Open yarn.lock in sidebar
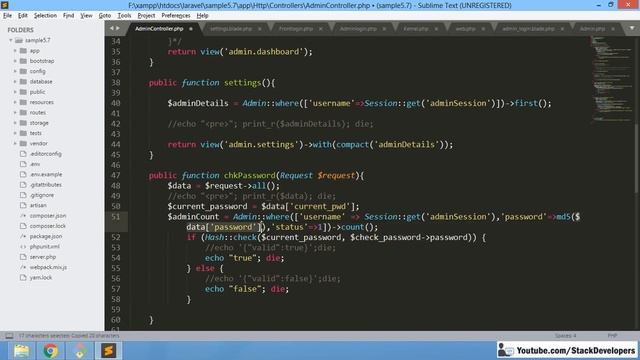The width and height of the screenshot is (640, 360). (40, 278)
